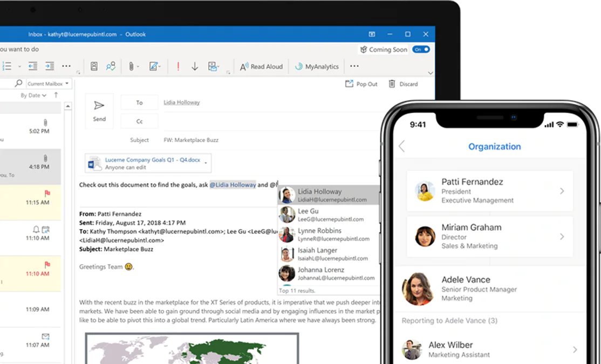The image size is (601, 364).
Task: Click the bell reminder icon on 11:10 AM message
Action: 36,230
